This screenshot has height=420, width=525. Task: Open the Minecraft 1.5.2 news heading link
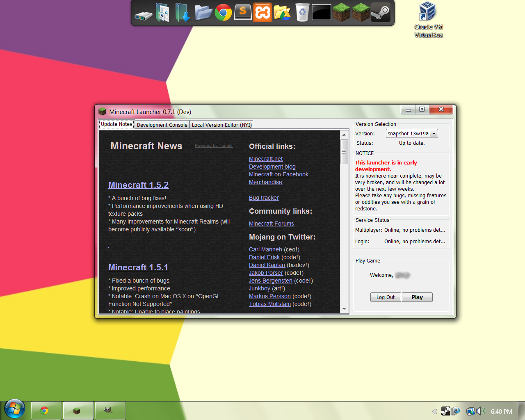pyautogui.click(x=139, y=185)
